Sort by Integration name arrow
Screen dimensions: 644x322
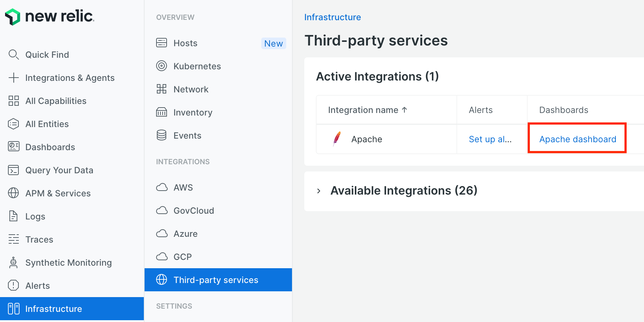click(x=404, y=110)
